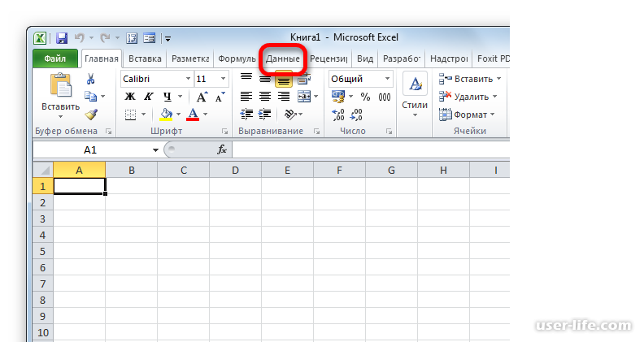Open the Файл tab
This screenshot has width=644, height=342.
[x=55, y=58]
